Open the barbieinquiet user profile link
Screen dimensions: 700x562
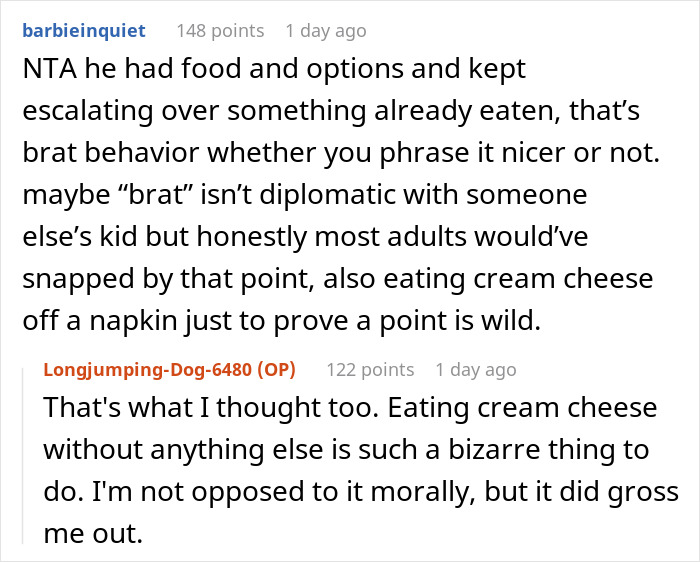[x=82, y=31]
